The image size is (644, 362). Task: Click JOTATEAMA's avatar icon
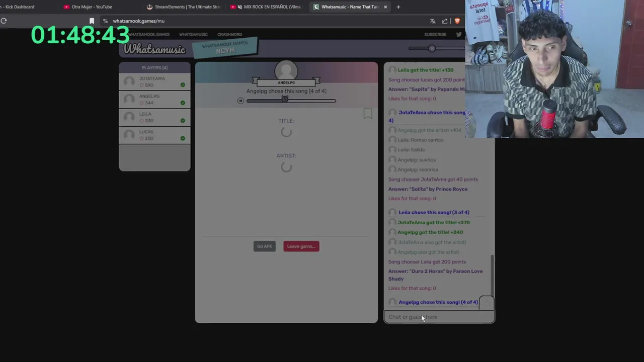pos(129,81)
